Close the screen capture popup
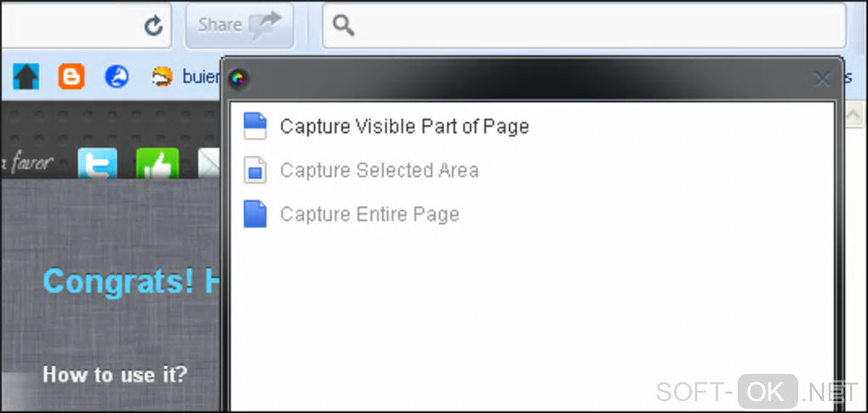 (x=822, y=79)
